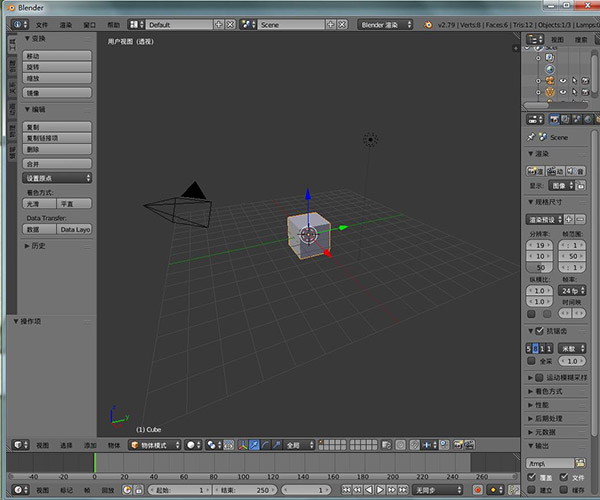Open the 文件 file menu
This screenshot has width=600, height=500.
[x=41, y=23]
